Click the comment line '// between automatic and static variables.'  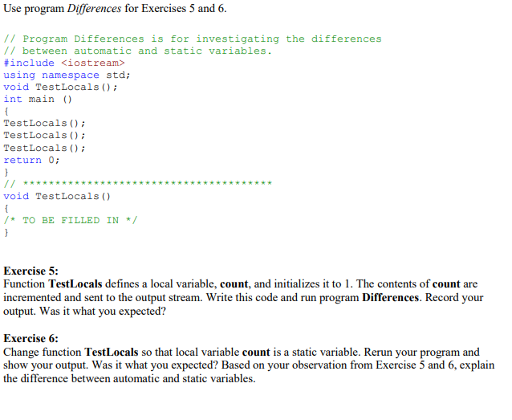[x=137, y=51]
